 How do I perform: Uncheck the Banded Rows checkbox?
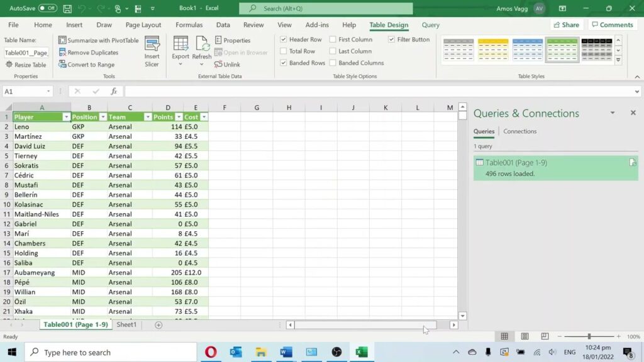point(284,63)
